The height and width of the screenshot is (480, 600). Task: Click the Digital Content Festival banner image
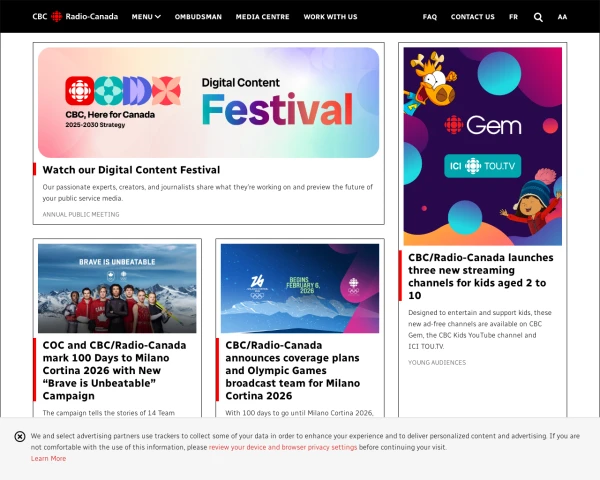point(209,103)
